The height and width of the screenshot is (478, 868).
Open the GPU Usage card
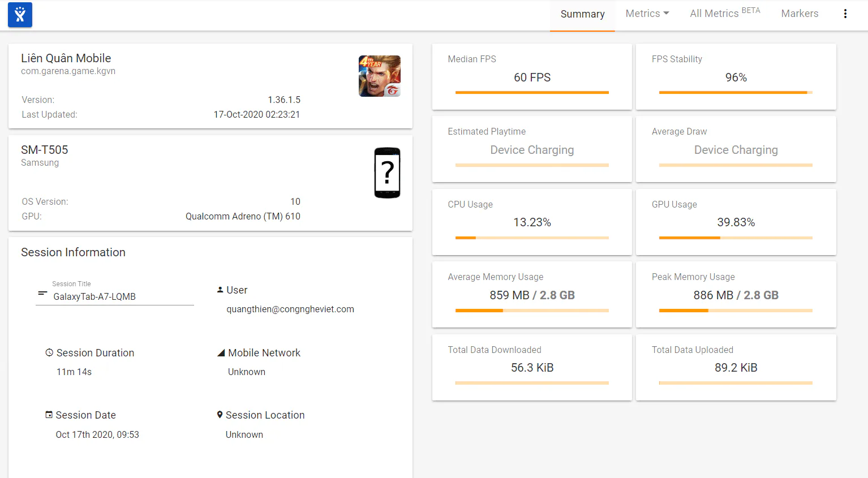pos(736,222)
